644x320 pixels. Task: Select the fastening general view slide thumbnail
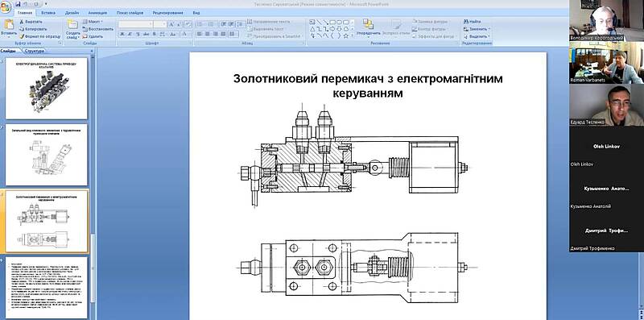(47, 154)
